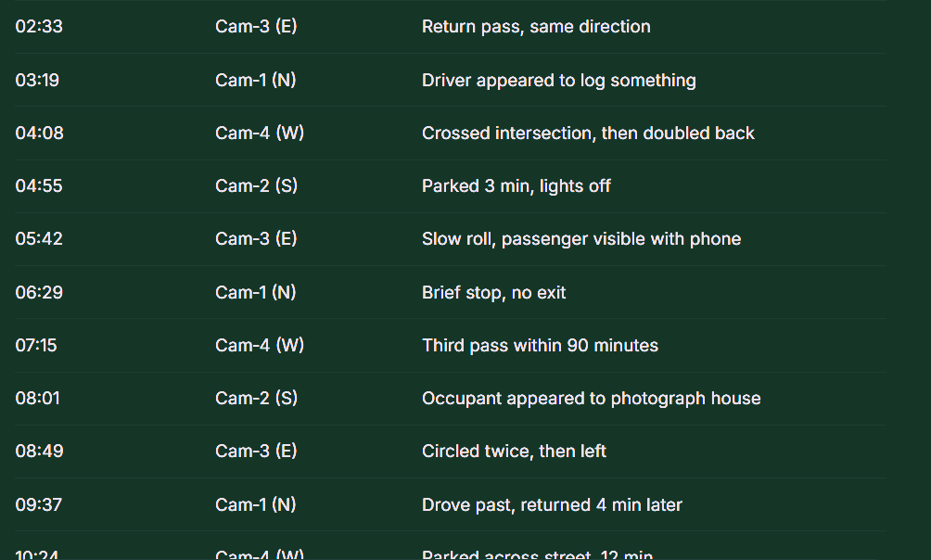
Task: Click Cam-4 (W) in the 07:15 row
Action: (x=260, y=345)
